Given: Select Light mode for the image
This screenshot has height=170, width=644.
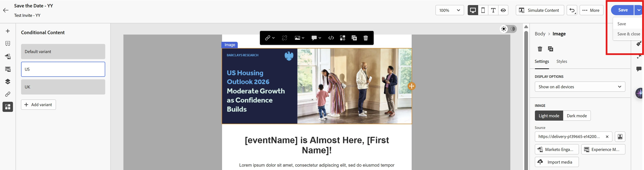Looking at the screenshot, I should (549, 116).
